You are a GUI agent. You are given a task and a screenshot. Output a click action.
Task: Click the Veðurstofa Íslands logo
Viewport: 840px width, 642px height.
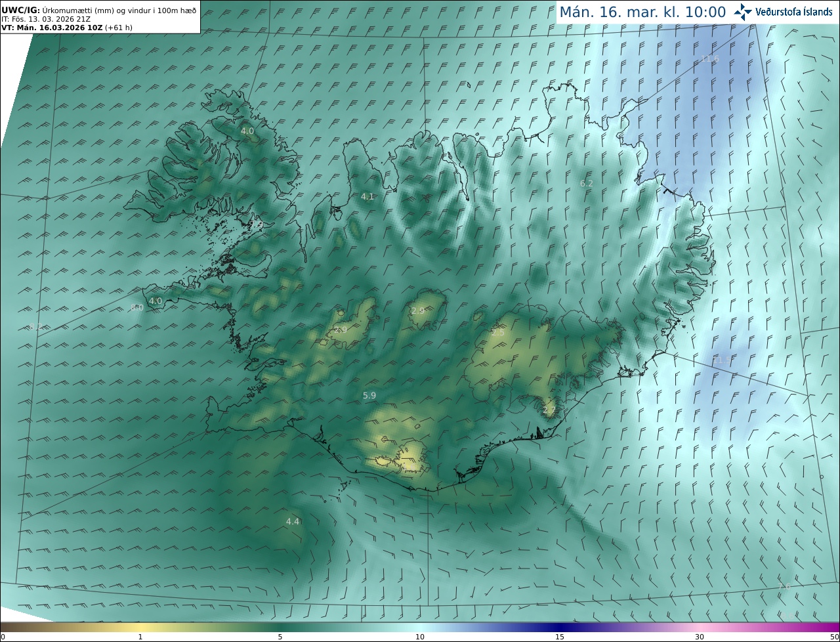(783, 12)
